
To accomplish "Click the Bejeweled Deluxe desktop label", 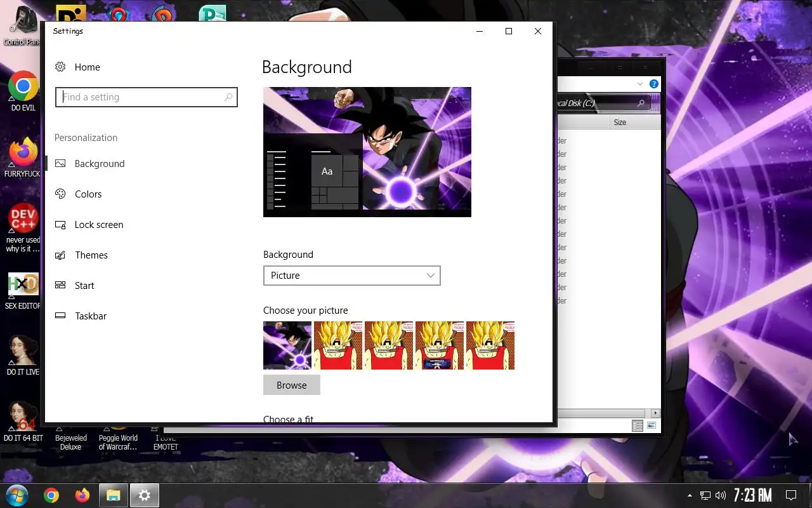I will (71, 443).
